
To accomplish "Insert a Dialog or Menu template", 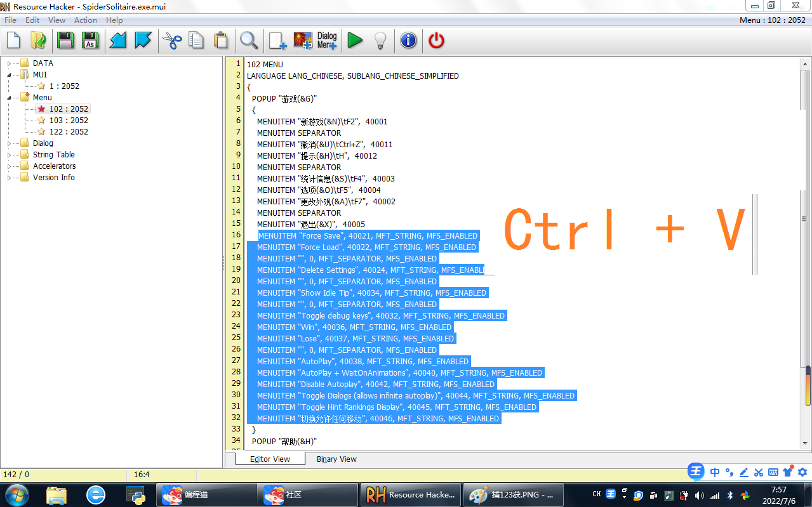I will pos(327,41).
